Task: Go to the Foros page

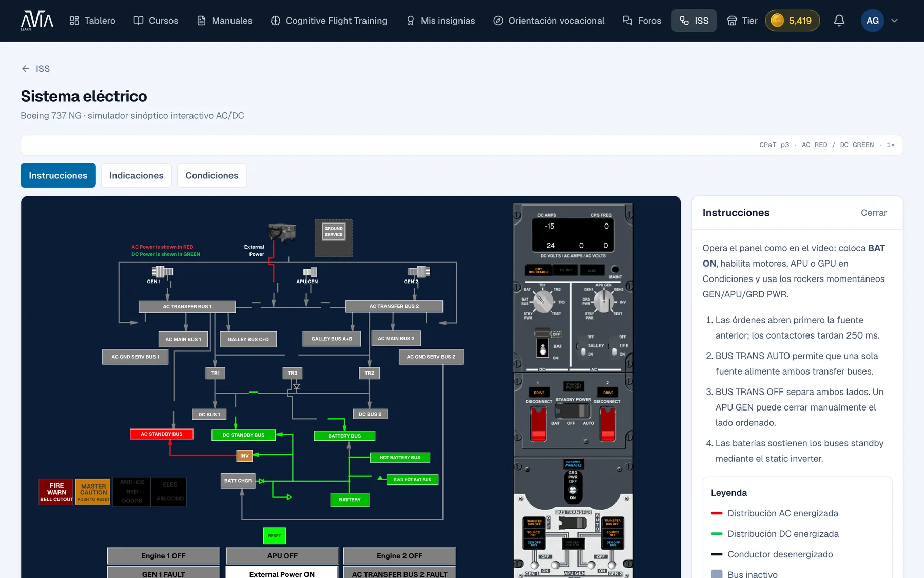Action: click(x=642, y=21)
